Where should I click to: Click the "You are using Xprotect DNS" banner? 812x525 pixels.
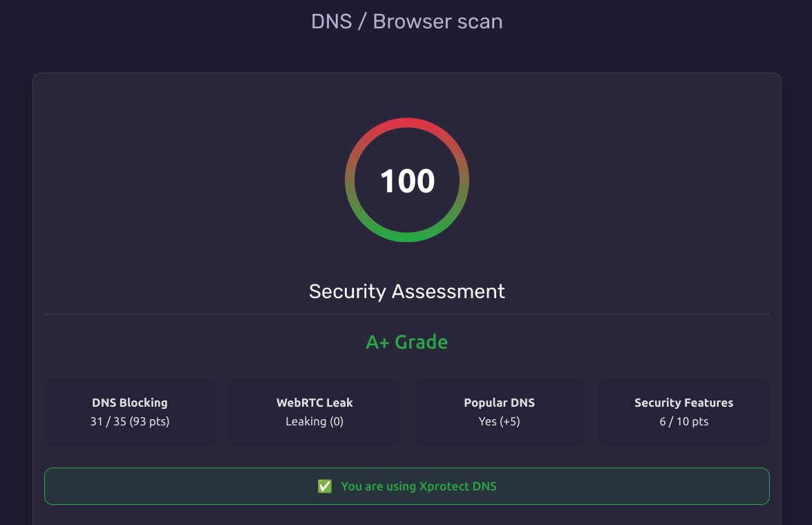click(x=407, y=486)
